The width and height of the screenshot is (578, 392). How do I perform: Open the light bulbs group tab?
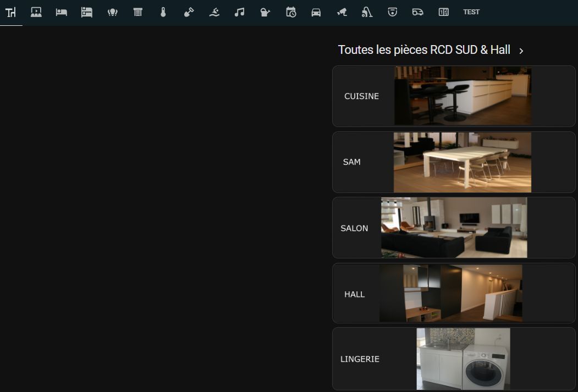tap(112, 12)
